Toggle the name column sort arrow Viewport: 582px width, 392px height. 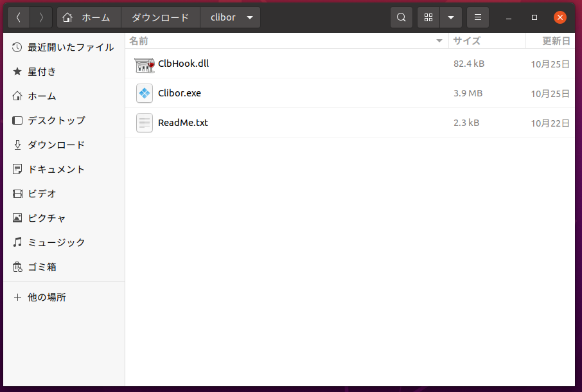tap(439, 41)
